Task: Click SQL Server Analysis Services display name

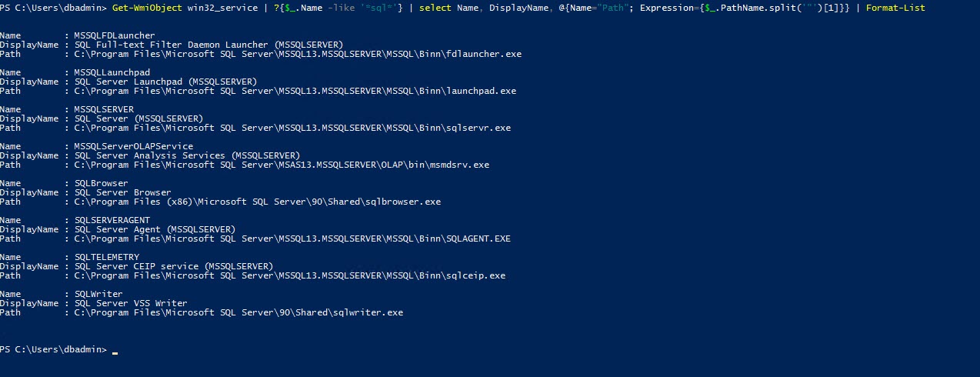Action: pos(188,155)
